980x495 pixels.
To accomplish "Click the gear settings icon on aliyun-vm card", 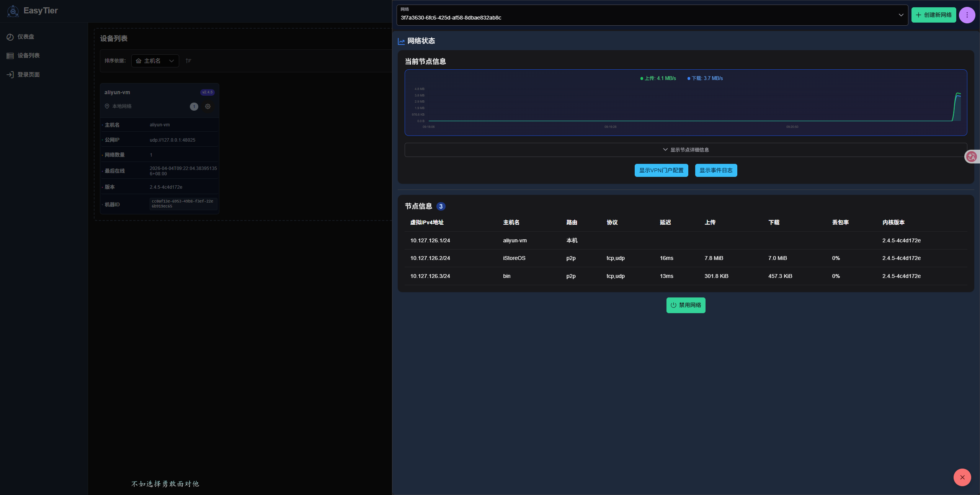I will pyautogui.click(x=208, y=106).
